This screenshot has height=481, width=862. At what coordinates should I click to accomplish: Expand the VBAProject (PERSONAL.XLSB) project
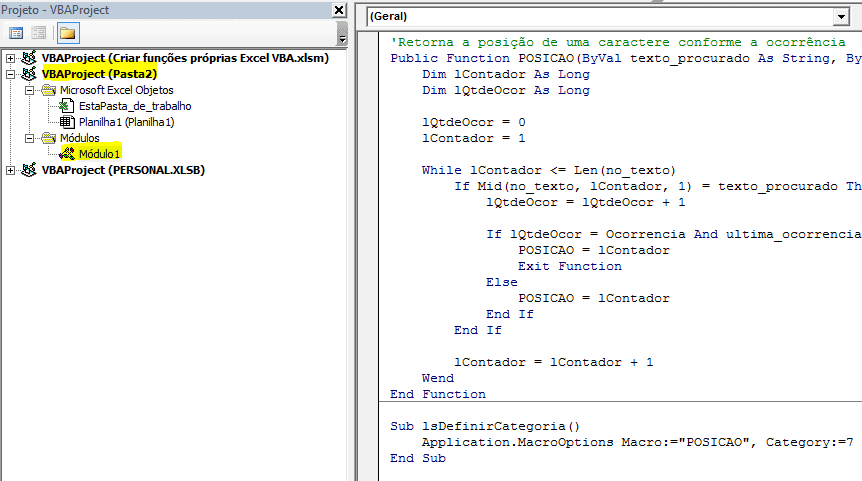10,170
